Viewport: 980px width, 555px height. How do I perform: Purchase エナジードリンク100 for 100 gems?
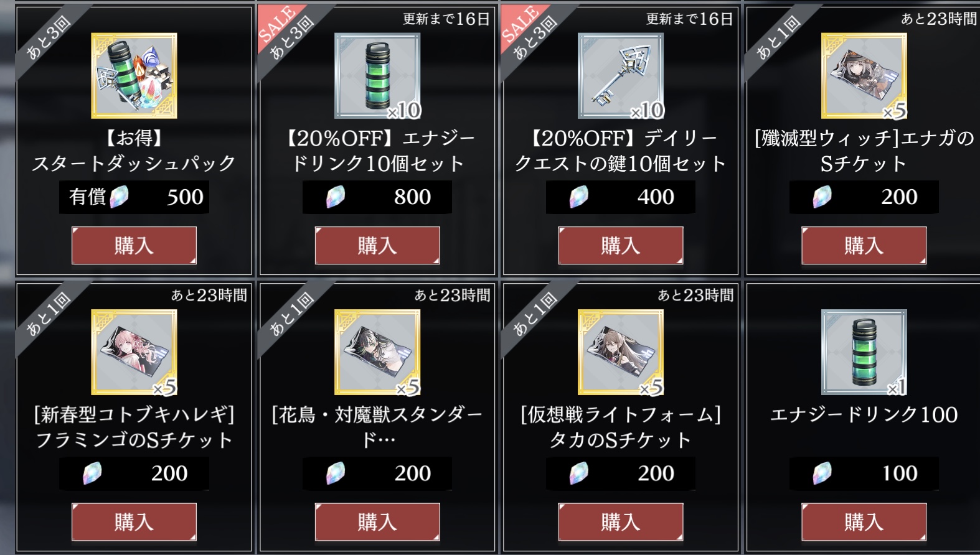coord(864,522)
